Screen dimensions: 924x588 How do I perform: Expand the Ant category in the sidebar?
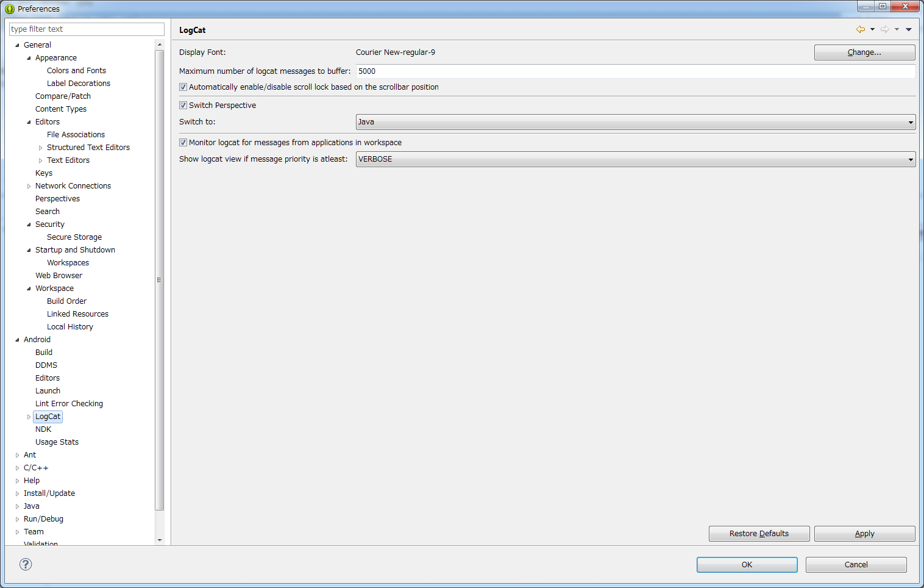click(x=16, y=454)
